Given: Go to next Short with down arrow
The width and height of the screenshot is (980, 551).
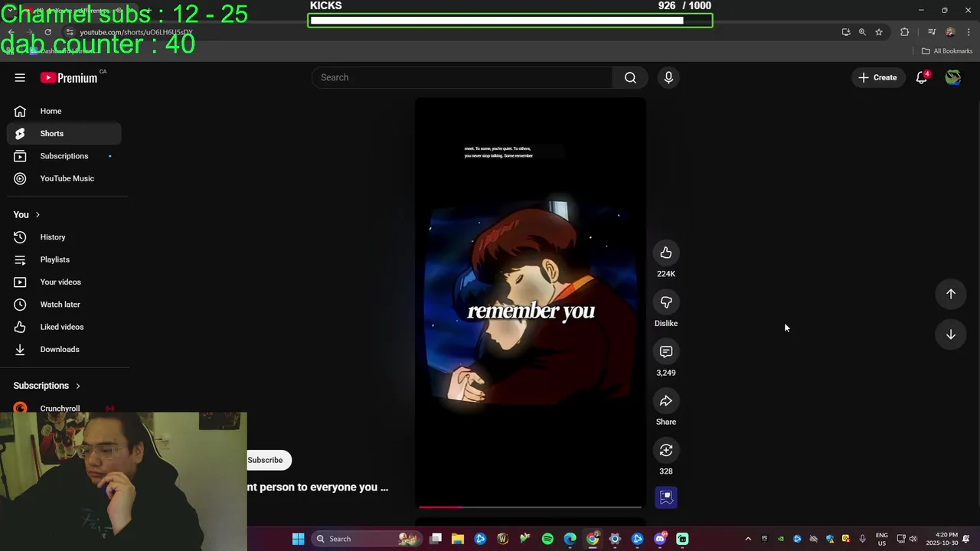Looking at the screenshot, I should point(950,334).
